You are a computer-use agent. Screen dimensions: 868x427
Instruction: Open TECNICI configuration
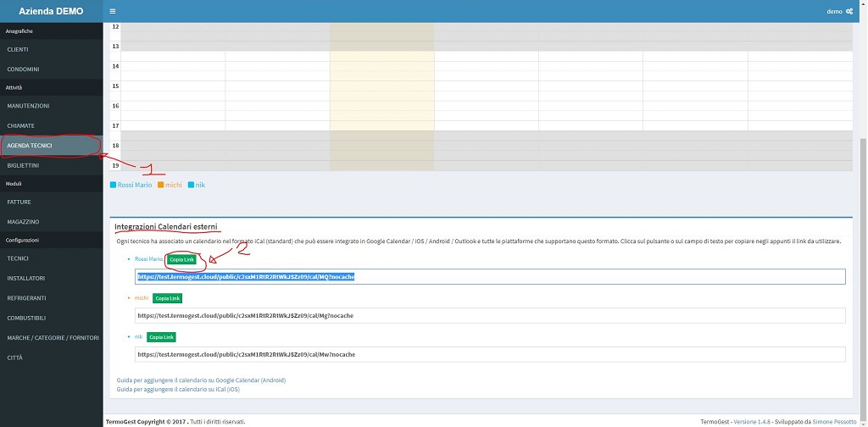pos(52,258)
